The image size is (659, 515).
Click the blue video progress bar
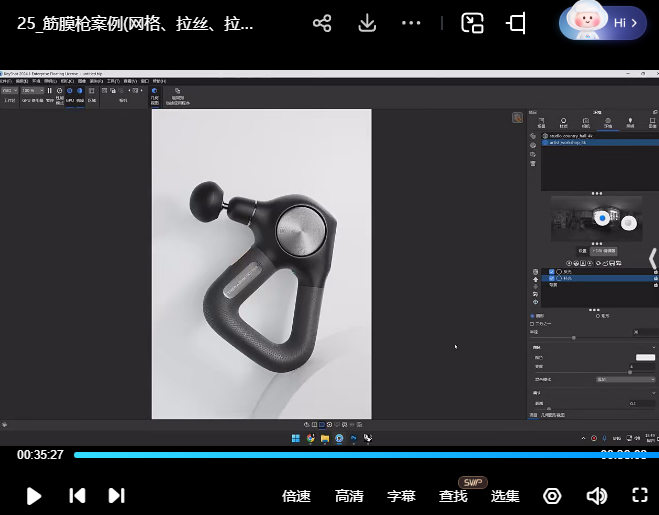click(330, 455)
